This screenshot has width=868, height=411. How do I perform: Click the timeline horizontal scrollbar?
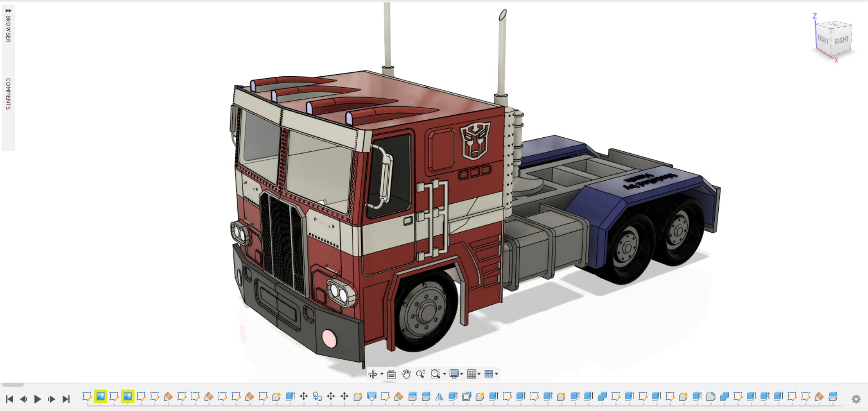[13, 385]
